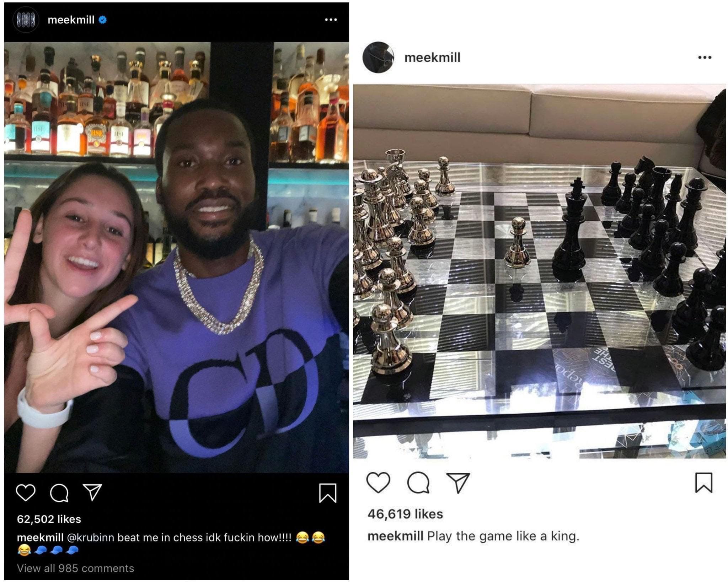The image size is (728, 582).
Task: Open meekmill avatar on right post
Action: coord(378,57)
